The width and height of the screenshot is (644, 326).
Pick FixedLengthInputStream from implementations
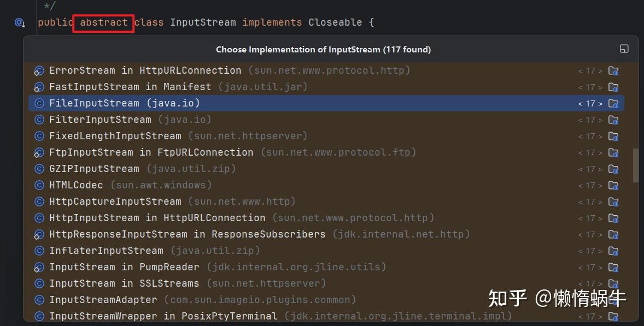(115, 136)
